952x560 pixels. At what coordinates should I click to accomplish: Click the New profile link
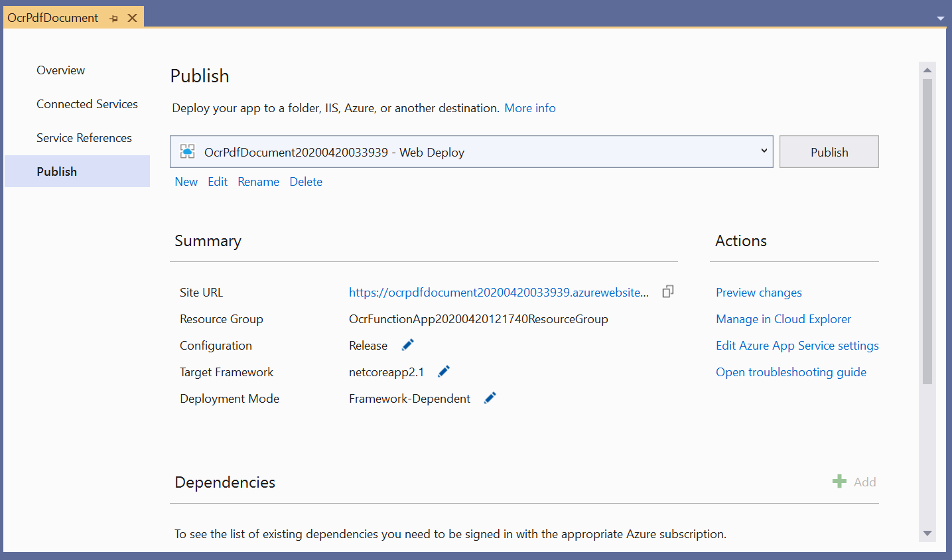pos(186,182)
